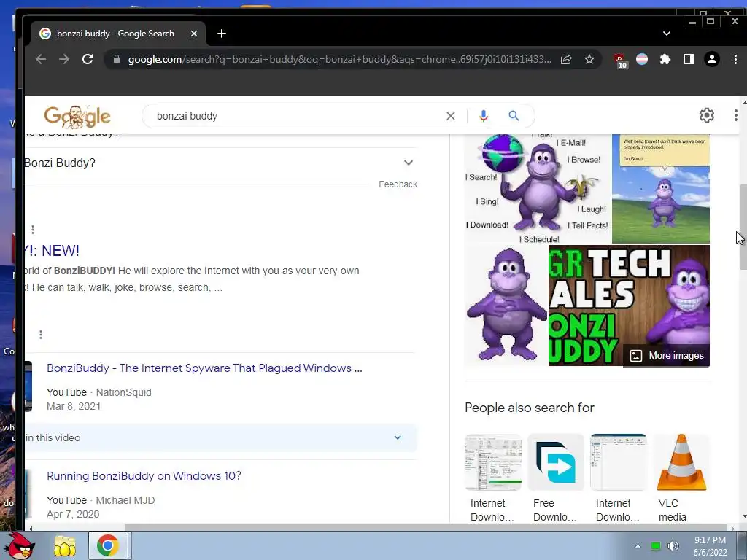Bookmark this page with the star

[x=589, y=59]
